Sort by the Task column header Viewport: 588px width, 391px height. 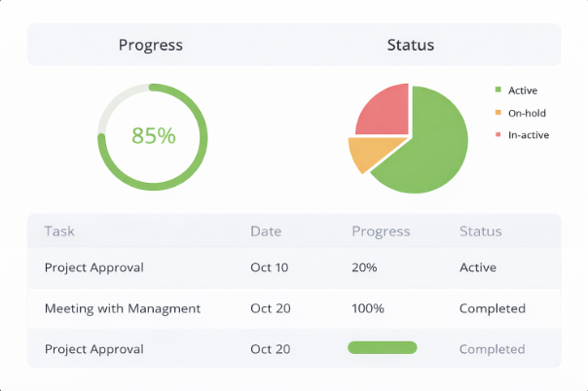coord(59,231)
